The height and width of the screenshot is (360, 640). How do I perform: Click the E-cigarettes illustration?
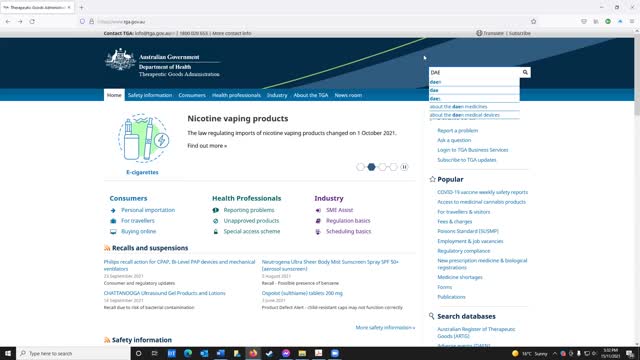[x=143, y=138]
